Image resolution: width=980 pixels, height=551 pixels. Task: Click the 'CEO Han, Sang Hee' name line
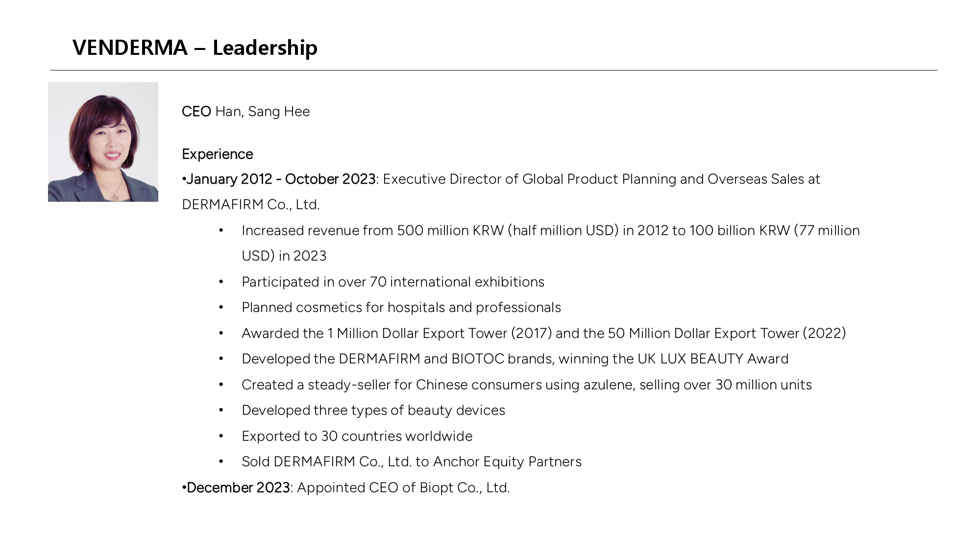coord(246,112)
